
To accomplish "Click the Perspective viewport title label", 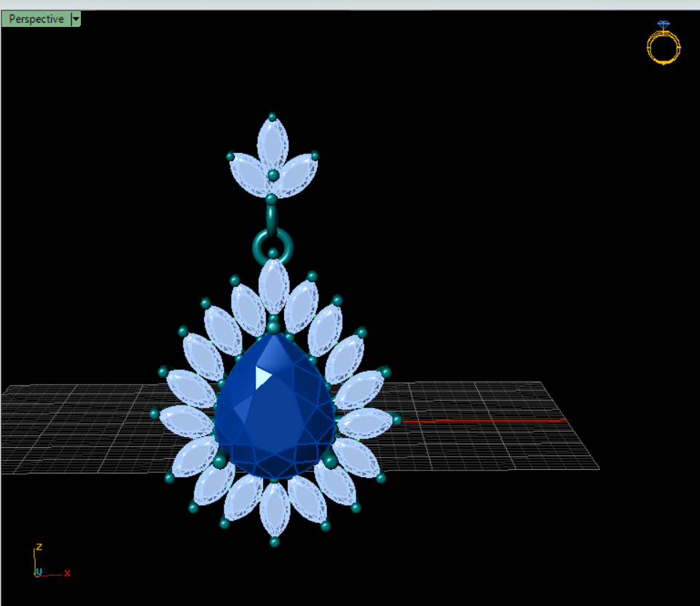I will pos(36,19).
